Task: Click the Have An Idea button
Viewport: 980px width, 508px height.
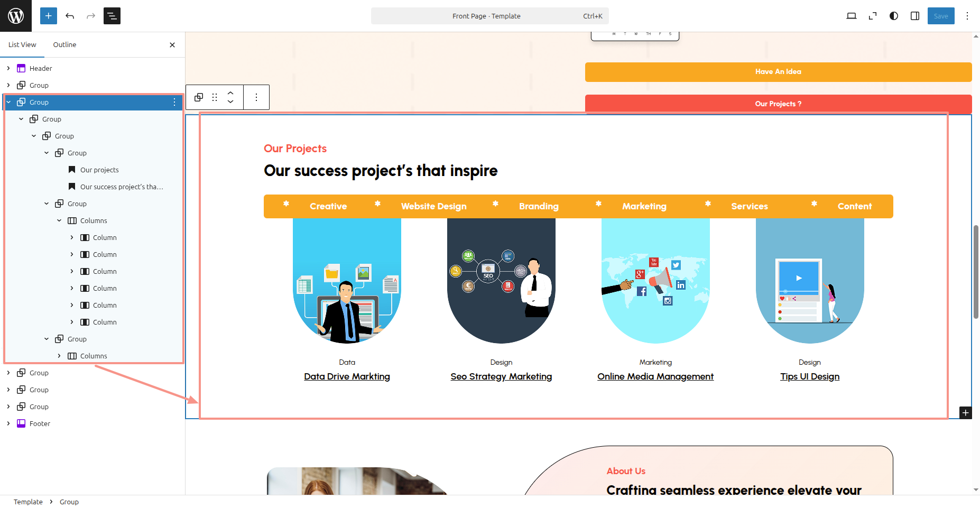Action: [778, 72]
